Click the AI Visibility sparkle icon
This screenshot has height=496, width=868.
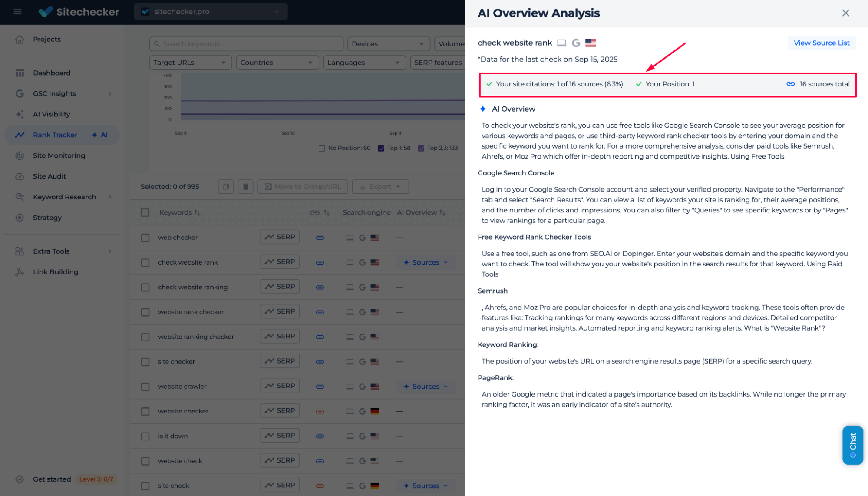tap(20, 114)
